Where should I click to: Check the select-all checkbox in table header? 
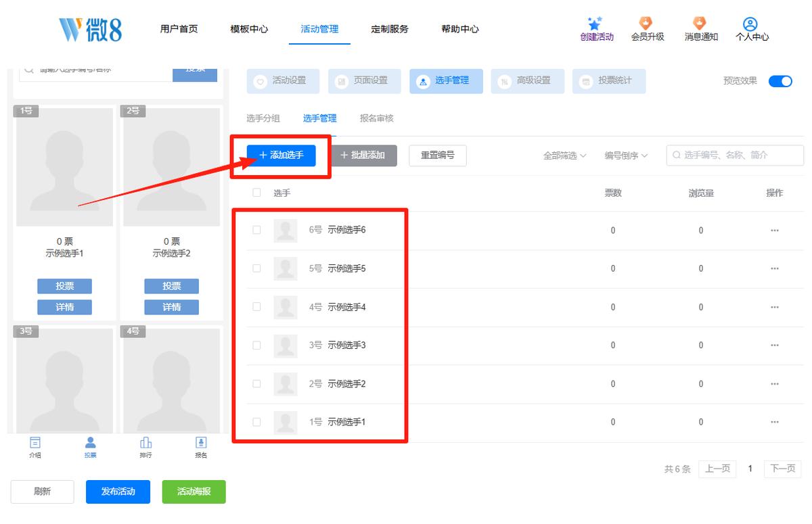click(x=256, y=193)
